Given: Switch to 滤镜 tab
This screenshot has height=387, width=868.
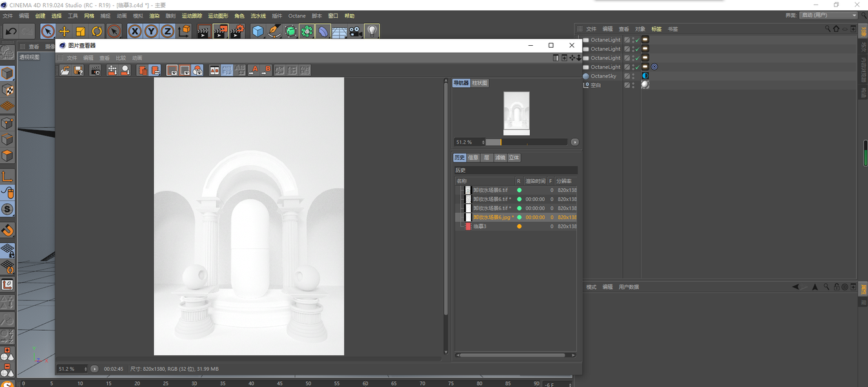Looking at the screenshot, I should tap(500, 157).
